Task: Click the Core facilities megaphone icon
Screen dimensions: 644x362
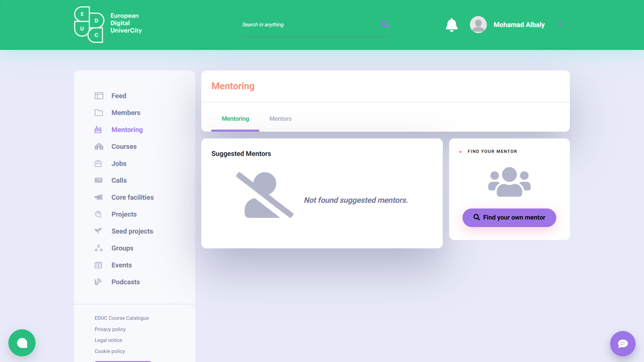Action: [98, 197]
